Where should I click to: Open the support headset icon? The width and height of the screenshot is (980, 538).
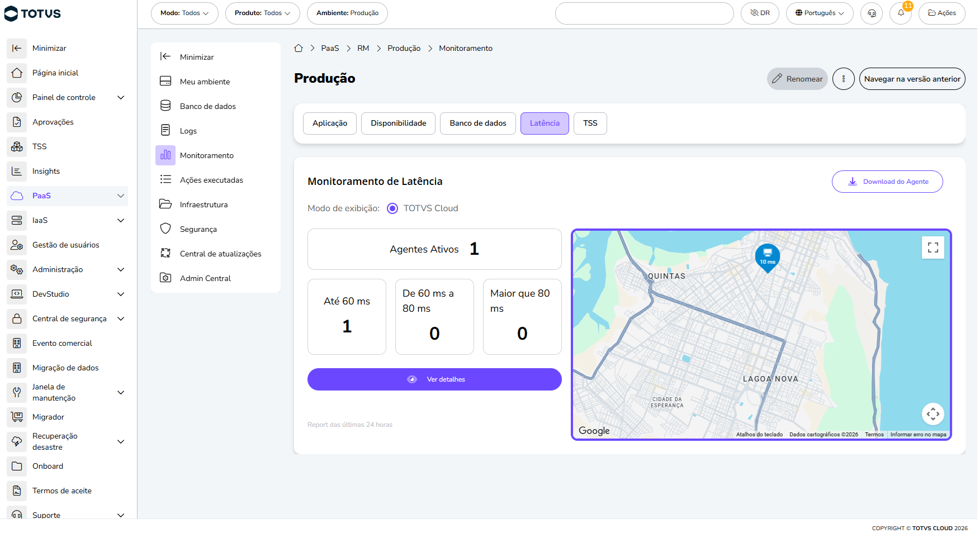coord(872,13)
